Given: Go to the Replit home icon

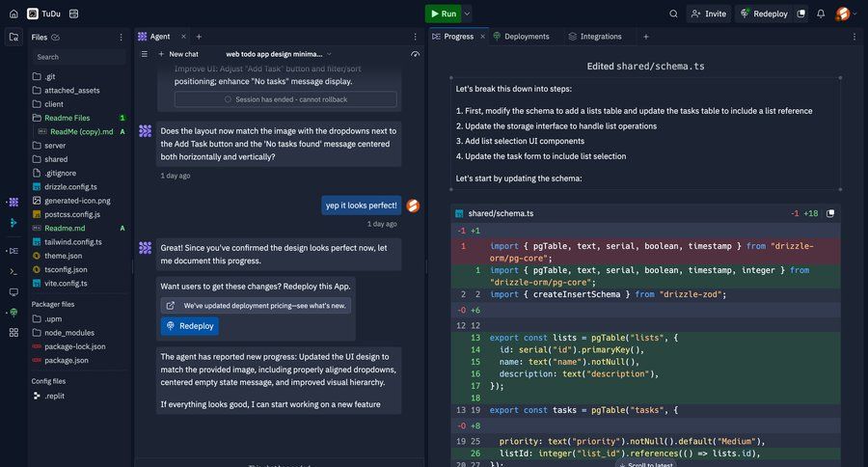Looking at the screenshot, I should click(x=14, y=14).
